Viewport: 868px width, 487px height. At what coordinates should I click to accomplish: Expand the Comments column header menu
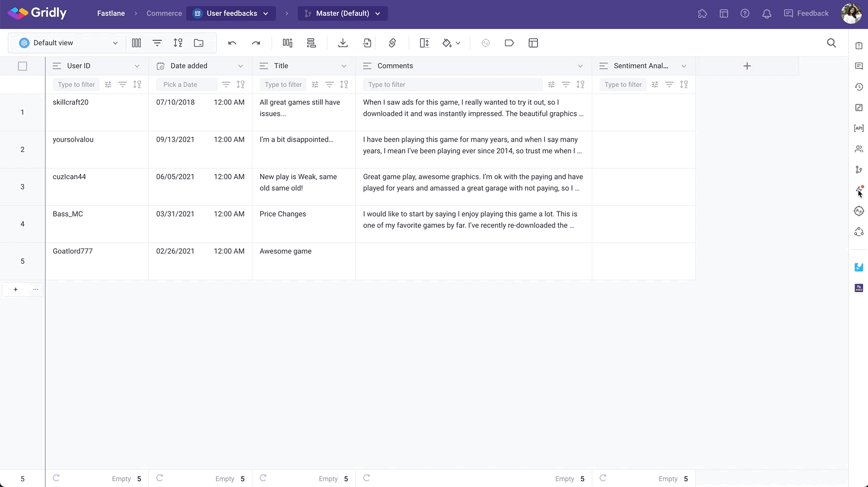point(580,66)
